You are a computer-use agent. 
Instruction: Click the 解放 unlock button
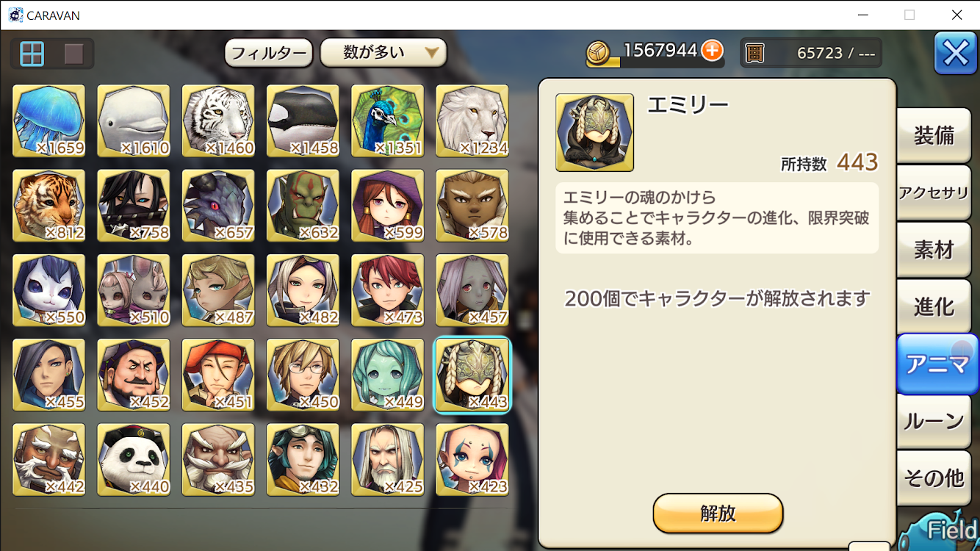coord(718,513)
